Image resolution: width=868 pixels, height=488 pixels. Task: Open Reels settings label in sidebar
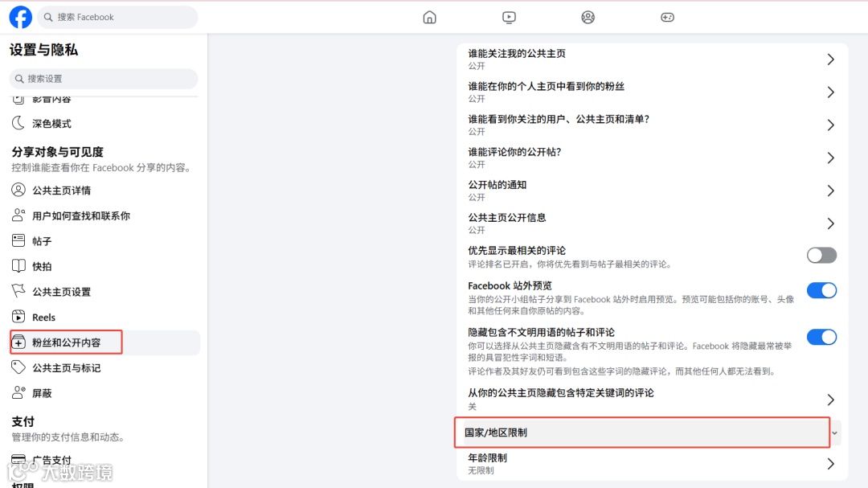coord(43,318)
